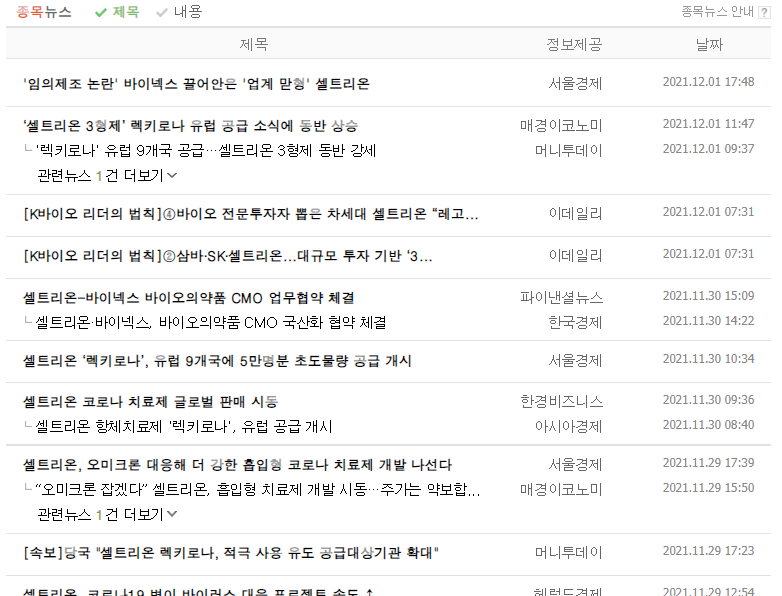Select date 2021.11.30 09:36
782x596 pixels.
coord(708,400)
